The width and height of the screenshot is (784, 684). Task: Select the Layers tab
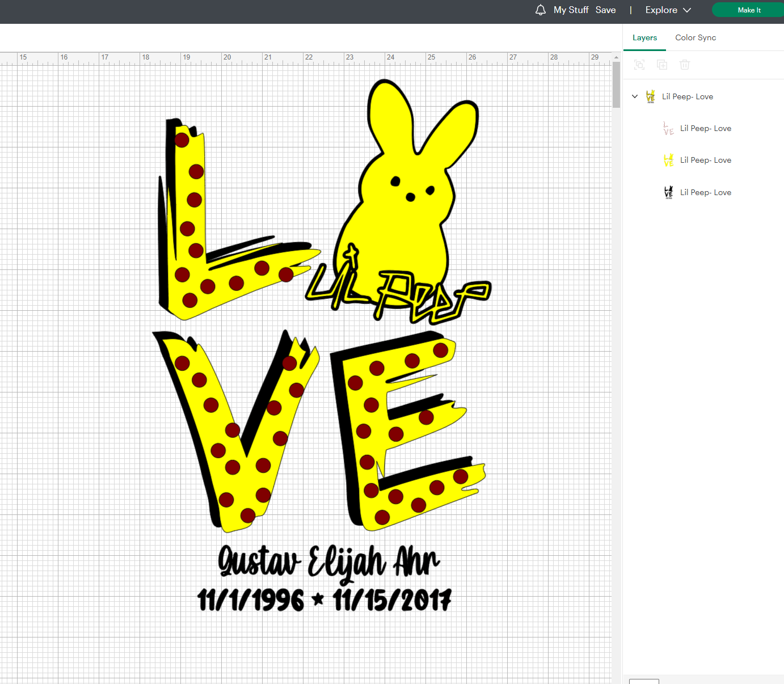[644, 37]
